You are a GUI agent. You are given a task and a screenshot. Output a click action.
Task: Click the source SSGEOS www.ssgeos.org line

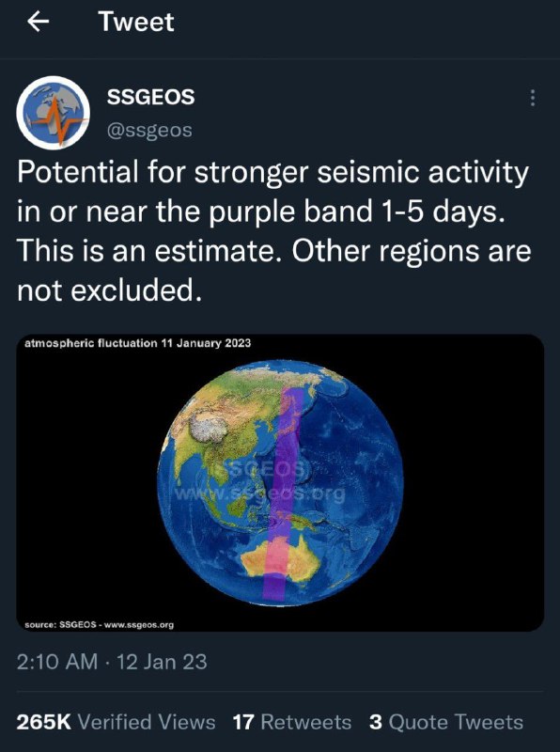point(100,625)
